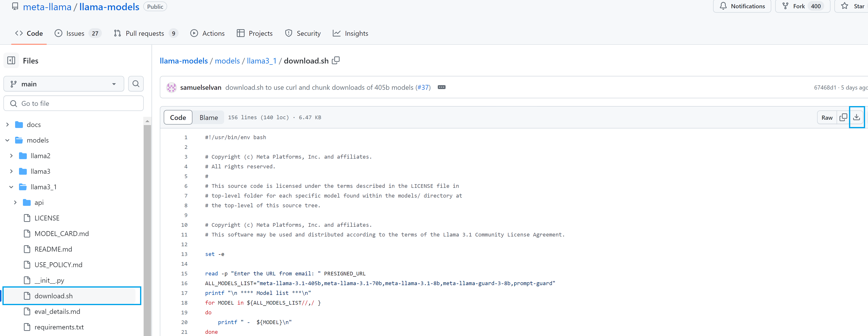This screenshot has width=868, height=336.
Task: Collapse the llama3_1 folder
Action: 11,187
